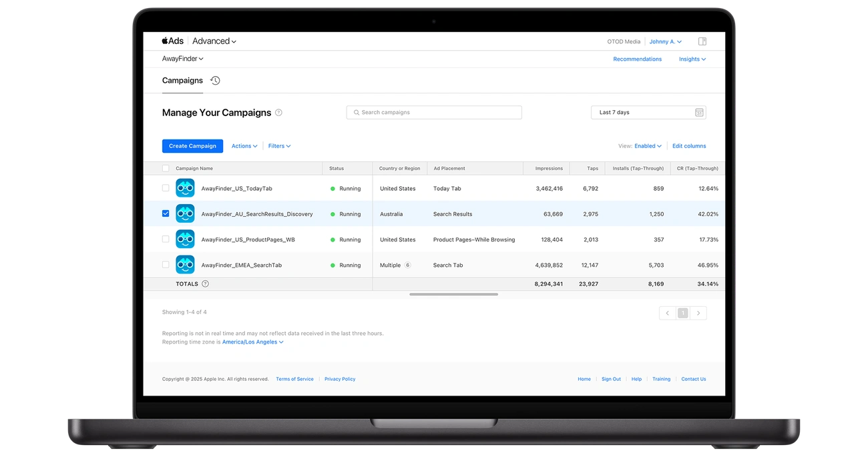Click the help icon next to TOTALS
This screenshot has width=868, height=453.
coord(205,284)
